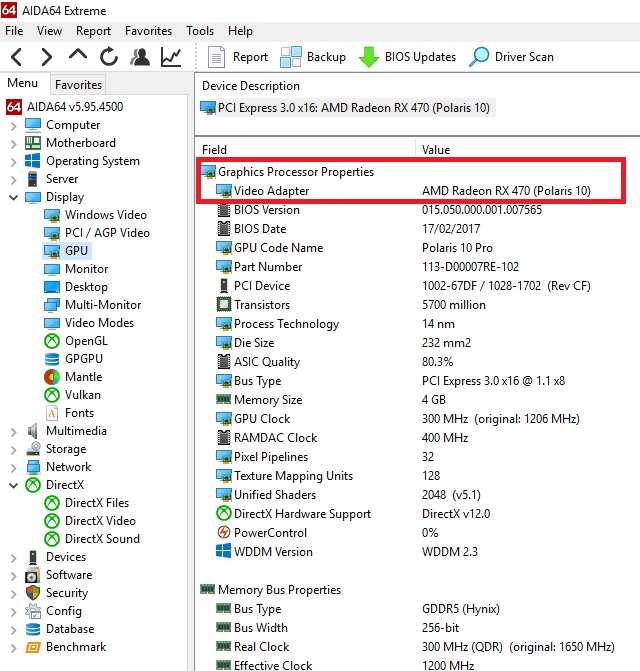
Task: Select the Memory Bus Properties group header
Action: 271,590
